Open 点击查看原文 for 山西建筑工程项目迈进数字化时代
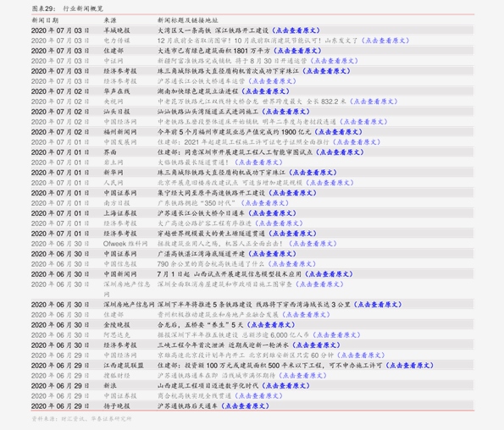 click(285, 386)
